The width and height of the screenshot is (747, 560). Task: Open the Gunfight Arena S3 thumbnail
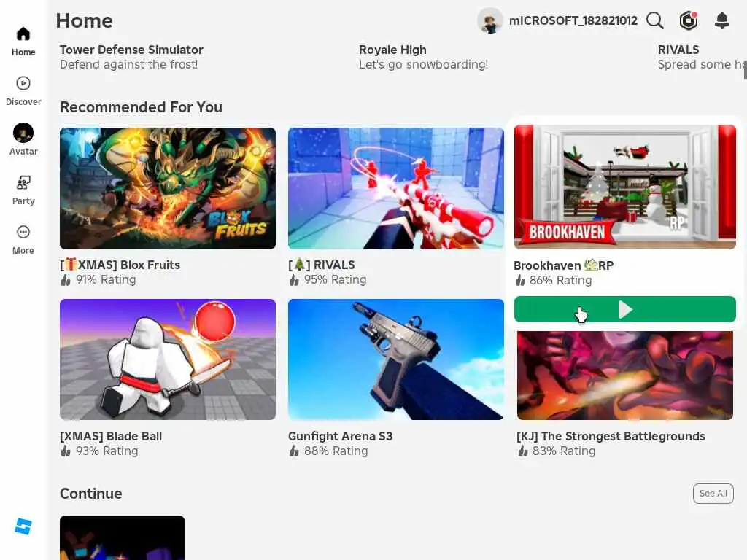[396, 359]
